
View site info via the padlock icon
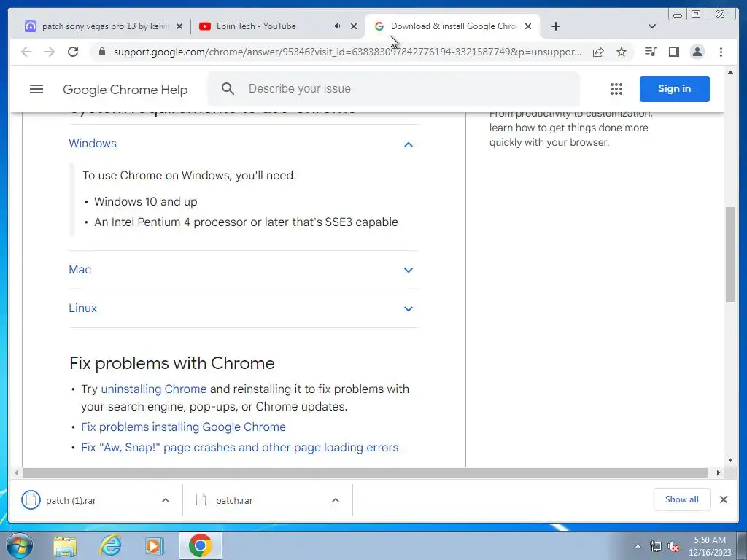[101, 52]
